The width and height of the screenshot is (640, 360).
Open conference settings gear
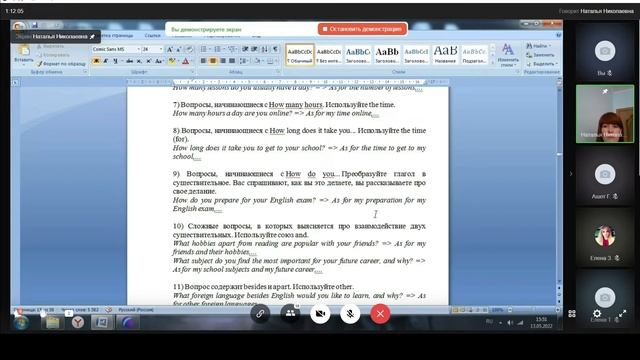click(597, 313)
